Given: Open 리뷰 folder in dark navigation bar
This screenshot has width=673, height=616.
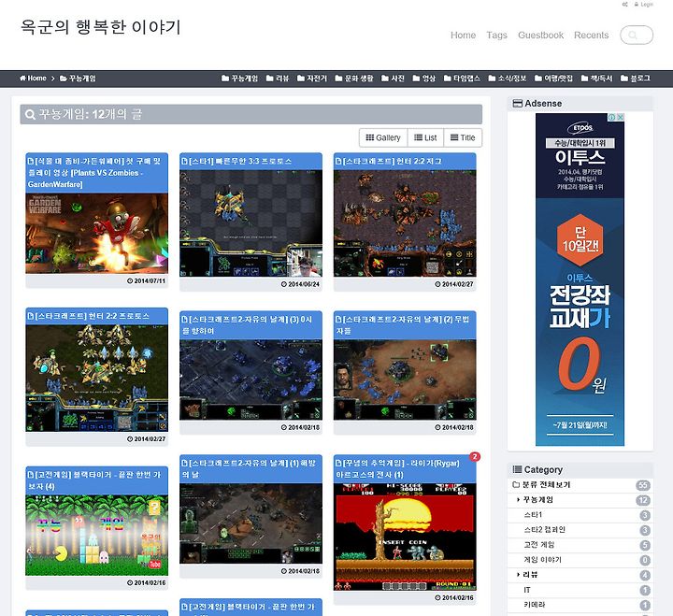Looking at the screenshot, I should coord(278,79).
